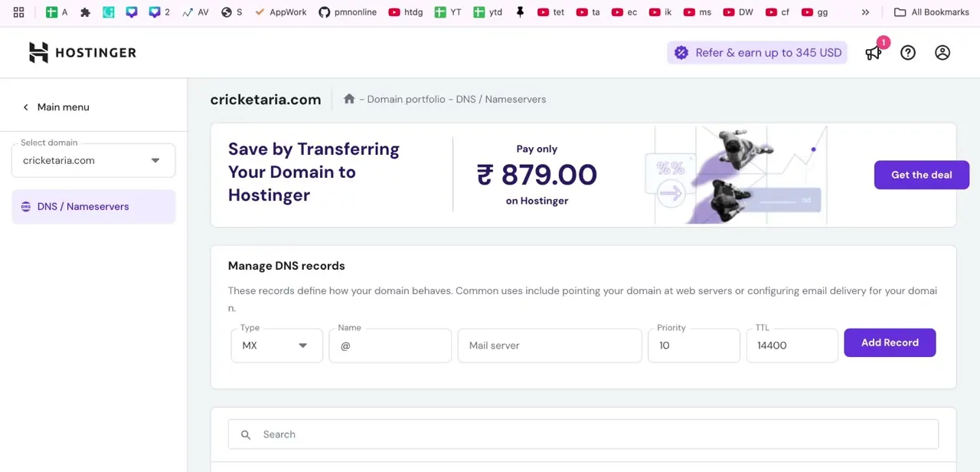Open Domain portfolio breadcrumb link
Screen dimensions: 980x472
406,99
